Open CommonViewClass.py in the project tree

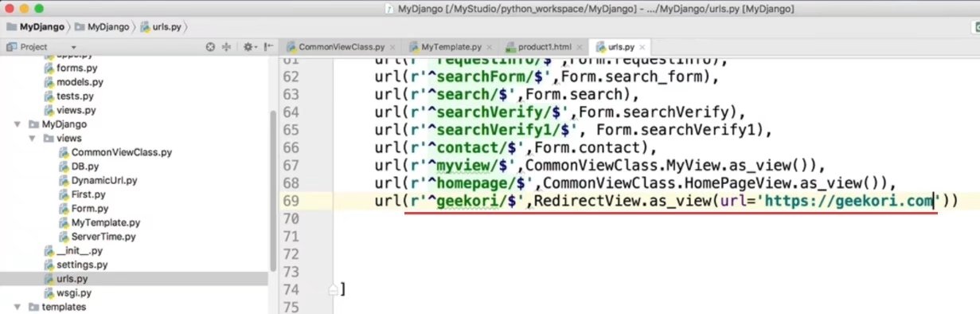(x=121, y=152)
